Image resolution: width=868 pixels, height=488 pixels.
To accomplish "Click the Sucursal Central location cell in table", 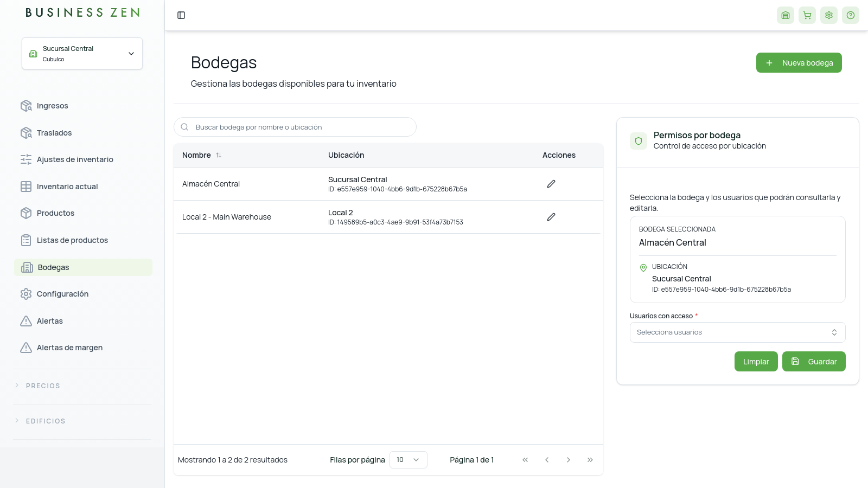I will click(x=398, y=184).
